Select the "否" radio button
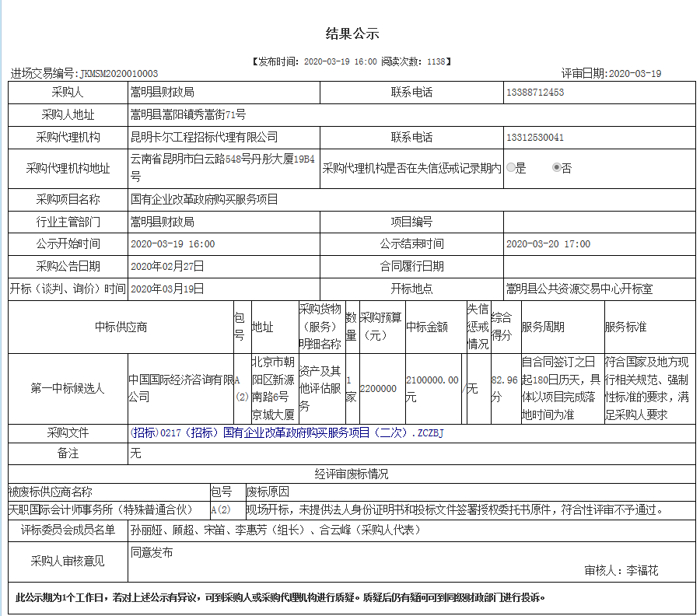The image size is (700, 616). coord(556,167)
